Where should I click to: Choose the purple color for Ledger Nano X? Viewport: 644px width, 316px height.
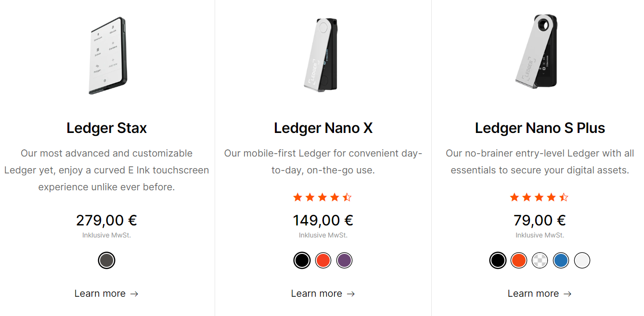point(345,261)
